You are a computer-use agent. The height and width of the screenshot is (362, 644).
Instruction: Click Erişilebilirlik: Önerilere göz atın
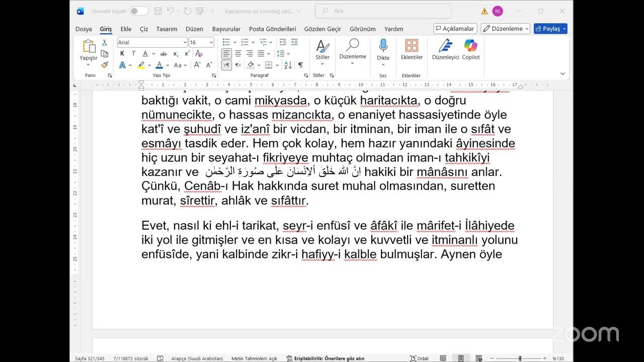pos(326,358)
